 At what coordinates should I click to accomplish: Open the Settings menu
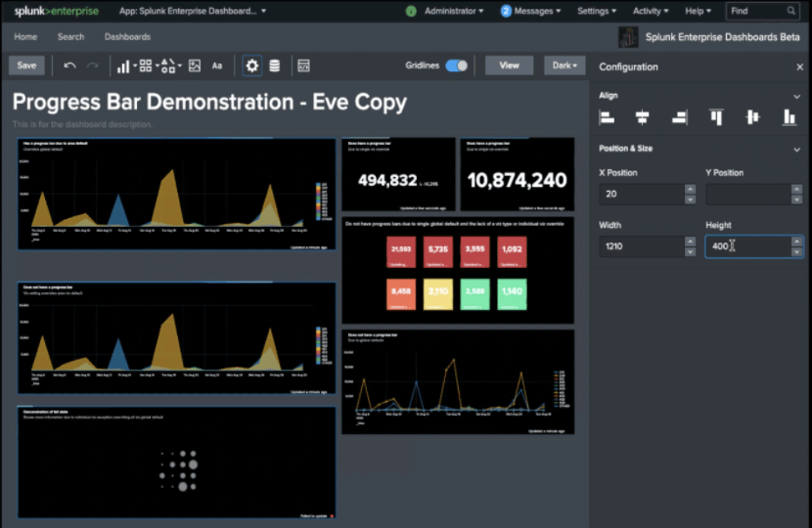click(597, 11)
